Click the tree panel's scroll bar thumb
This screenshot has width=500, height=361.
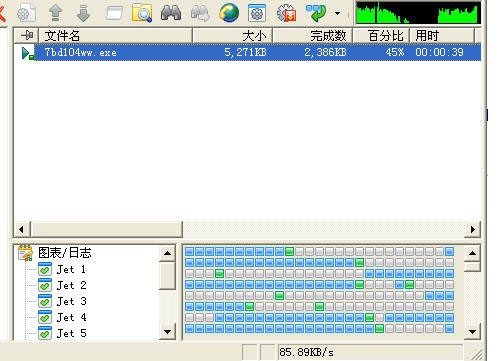click(167, 275)
